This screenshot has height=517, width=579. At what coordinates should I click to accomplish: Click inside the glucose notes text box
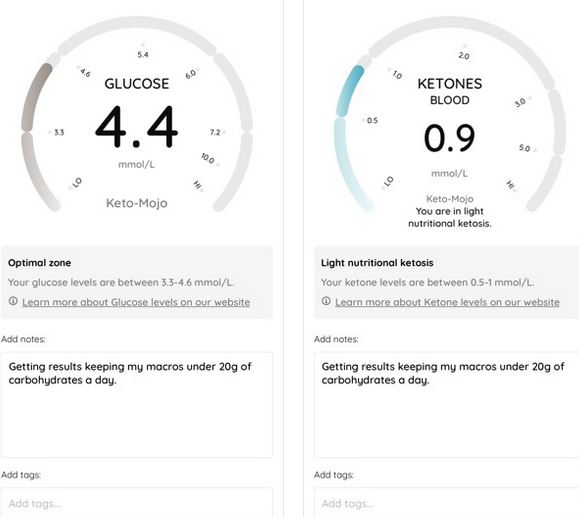[137, 405]
